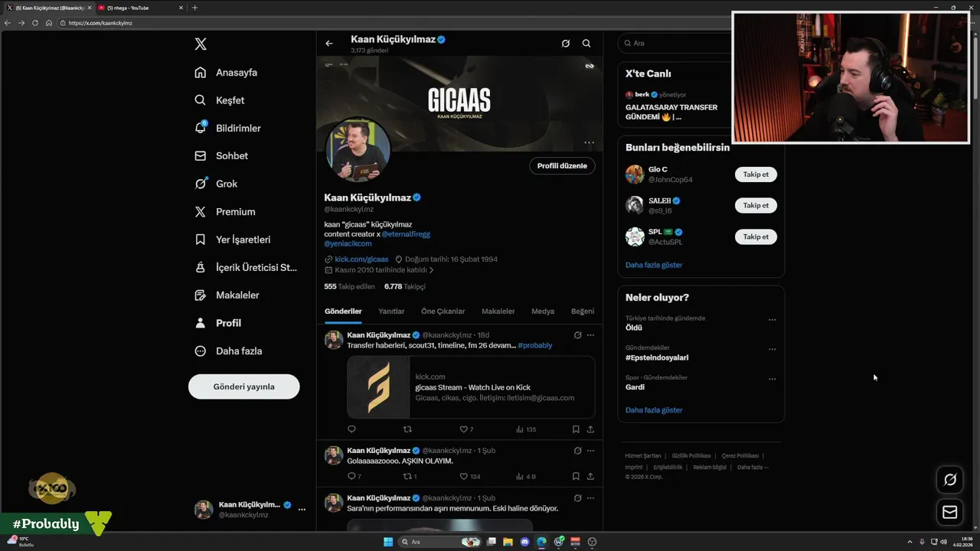Open Discord from the Windows taskbar

pyautogui.click(x=524, y=542)
